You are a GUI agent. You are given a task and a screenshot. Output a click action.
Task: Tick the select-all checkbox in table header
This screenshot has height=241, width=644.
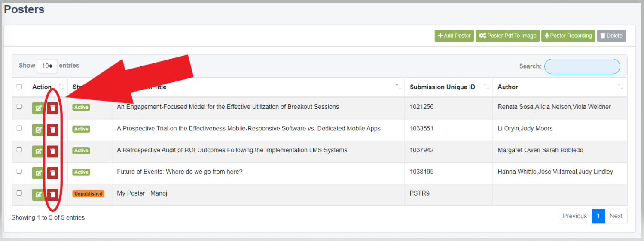(19, 87)
